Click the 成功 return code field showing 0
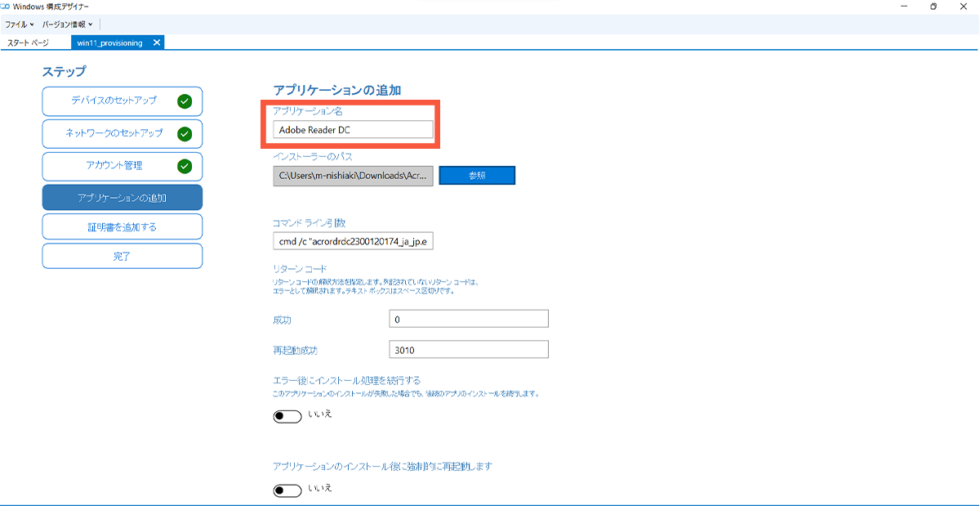 click(468, 318)
